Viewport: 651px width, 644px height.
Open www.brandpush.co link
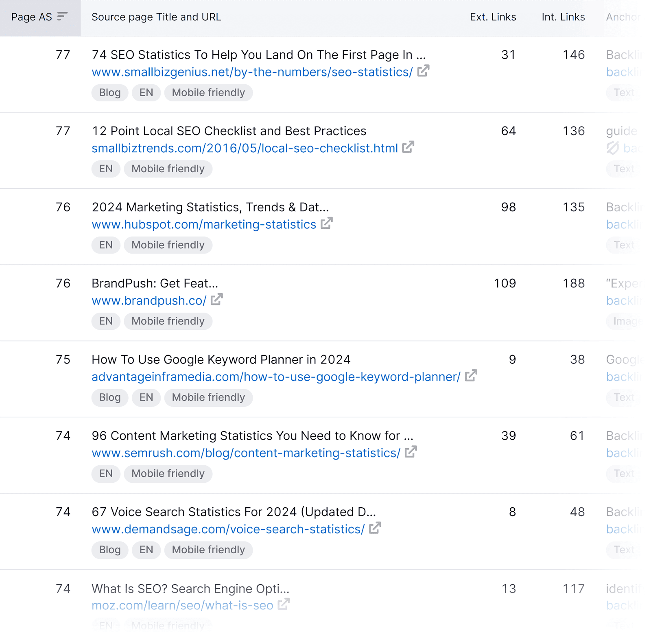[x=149, y=300]
